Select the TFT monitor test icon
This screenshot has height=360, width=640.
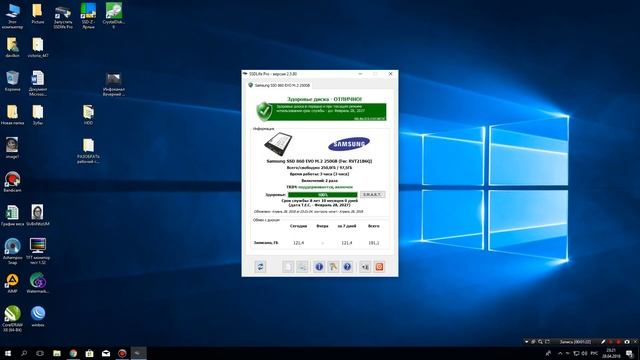[38, 251]
